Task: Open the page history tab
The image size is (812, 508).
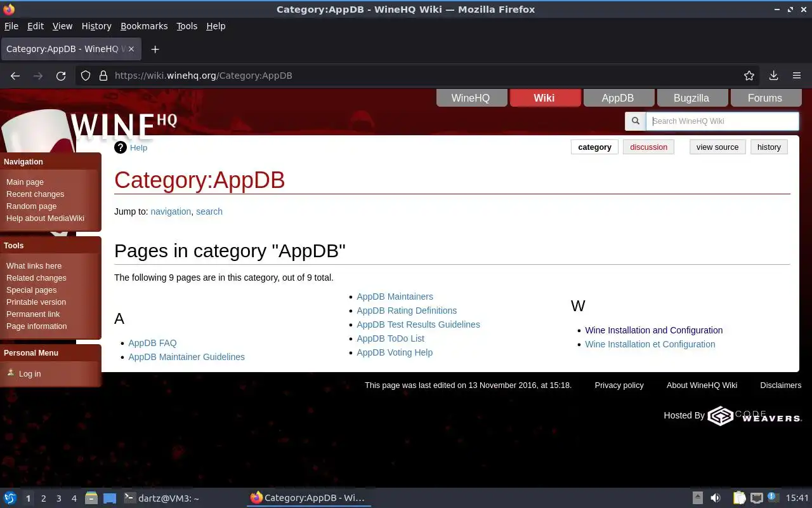Action: pos(769,147)
